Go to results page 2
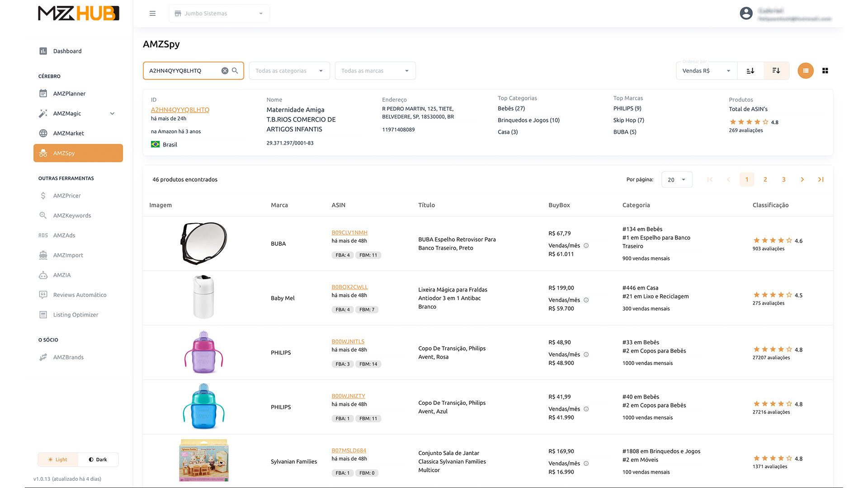Viewport: 868px width, 488px height. click(765, 179)
